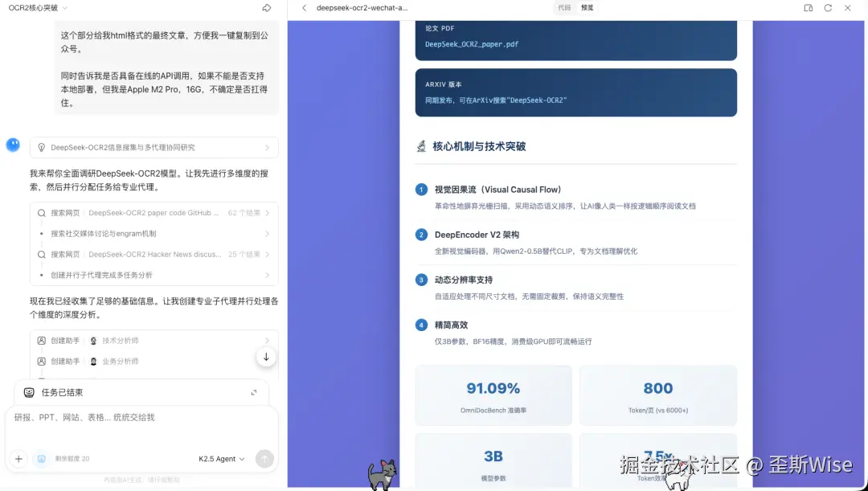Refresh the HTML preview
Viewport: 868px width, 491px height.
click(x=828, y=8)
